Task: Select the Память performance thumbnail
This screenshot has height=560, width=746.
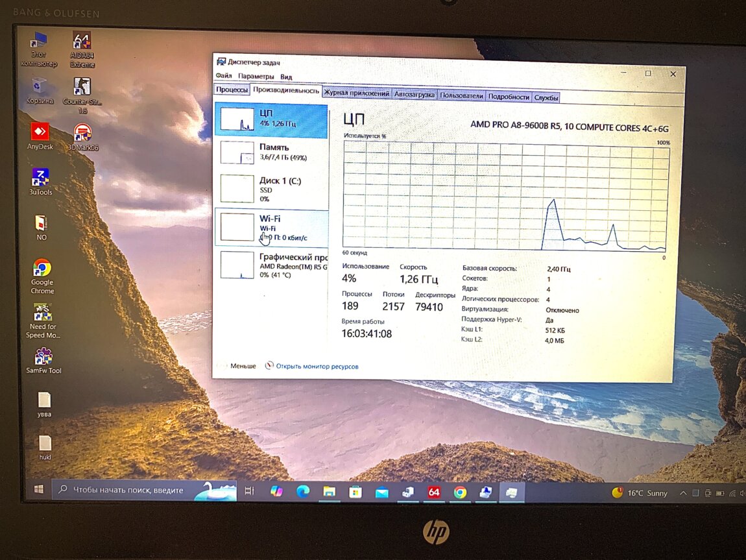Action: click(x=271, y=152)
